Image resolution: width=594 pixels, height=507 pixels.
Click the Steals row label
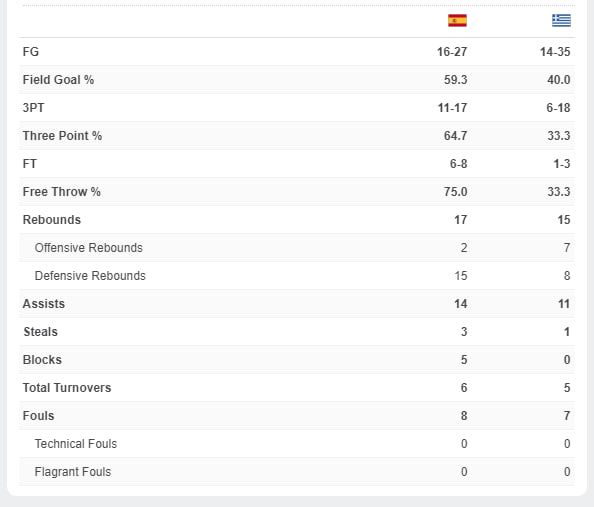point(41,332)
